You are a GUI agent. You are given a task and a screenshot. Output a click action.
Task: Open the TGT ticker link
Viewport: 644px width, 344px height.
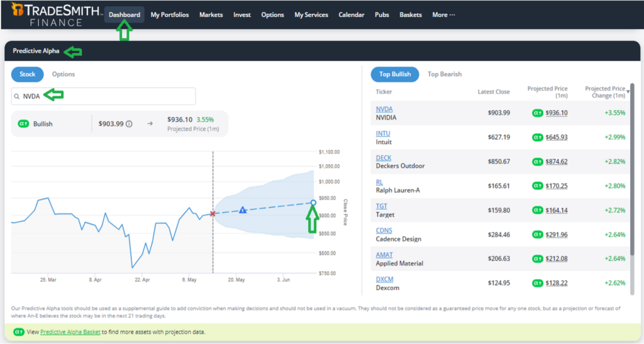coord(382,206)
